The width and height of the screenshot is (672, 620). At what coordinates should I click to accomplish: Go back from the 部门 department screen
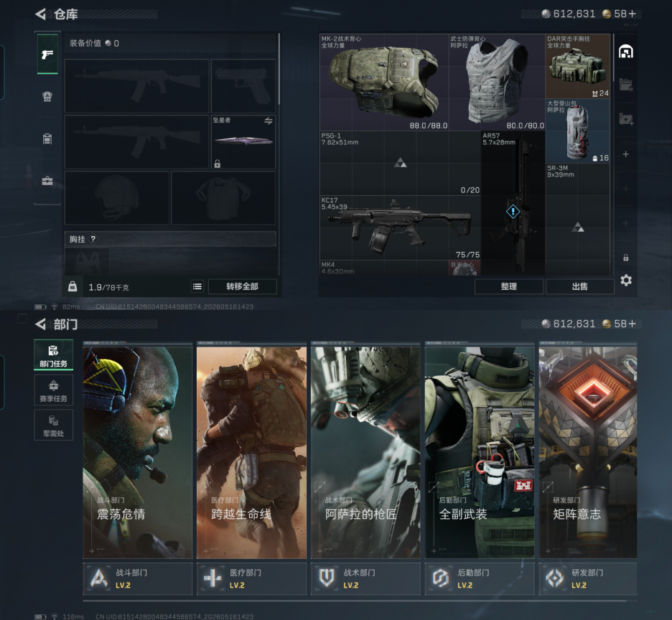[40, 324]
